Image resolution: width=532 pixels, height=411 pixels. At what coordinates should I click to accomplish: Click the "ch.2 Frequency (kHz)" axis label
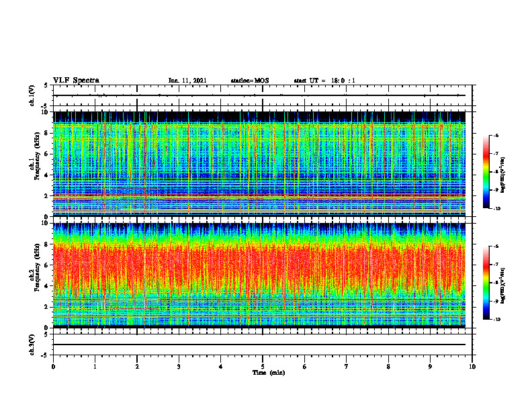[x=36, y=267]
